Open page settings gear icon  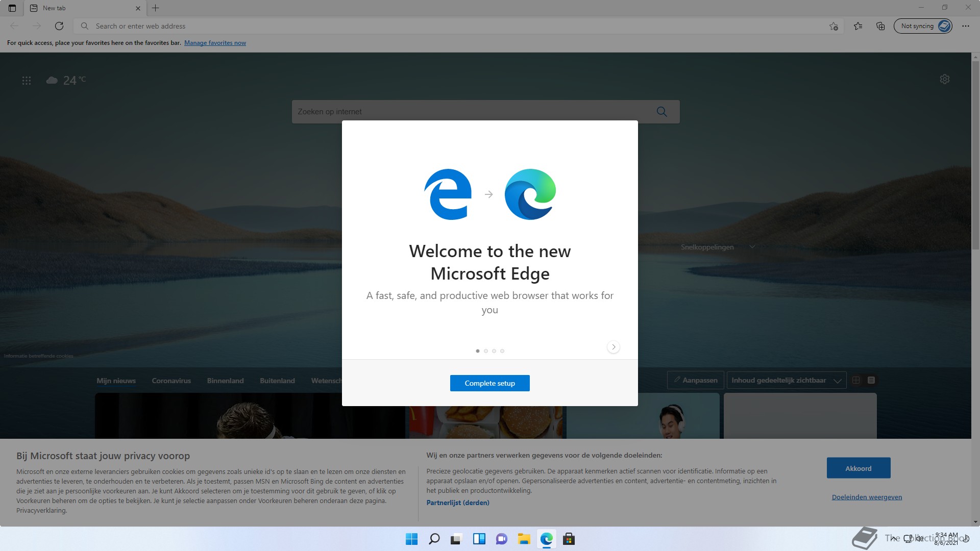945,79
